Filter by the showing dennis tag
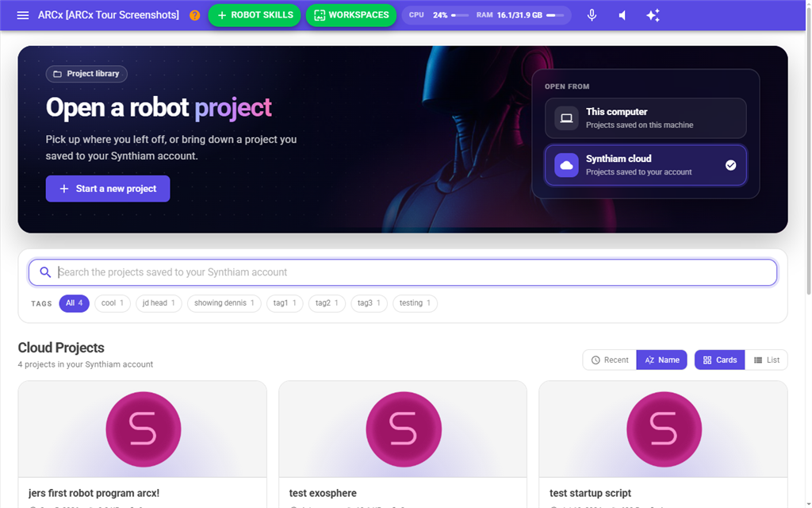 pyautogui.click(x=224, y=303)
